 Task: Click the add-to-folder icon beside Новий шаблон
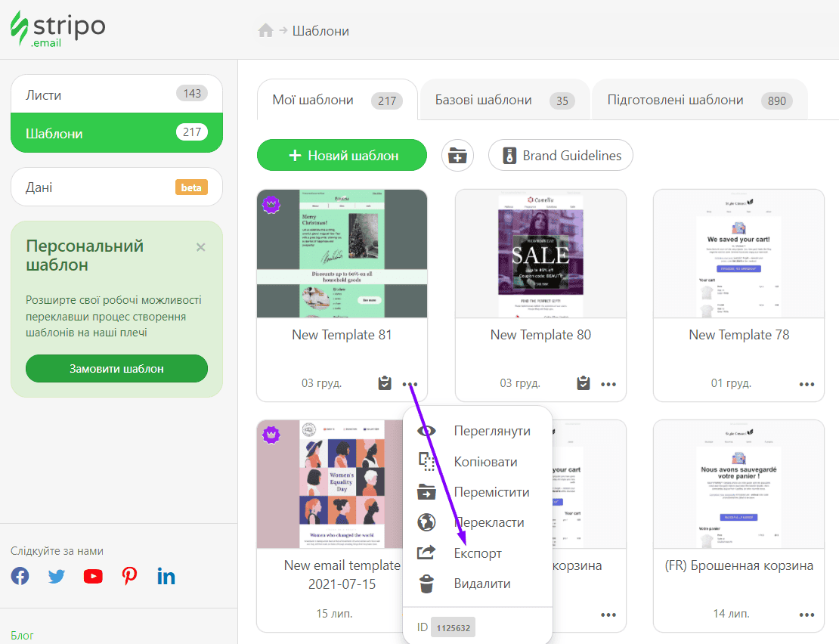(457, 155)
